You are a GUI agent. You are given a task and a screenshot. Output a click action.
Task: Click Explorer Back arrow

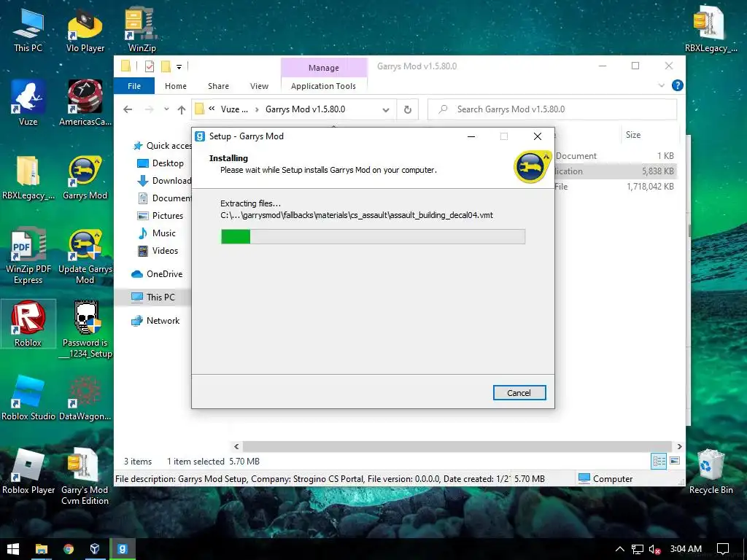click(128, 109)
